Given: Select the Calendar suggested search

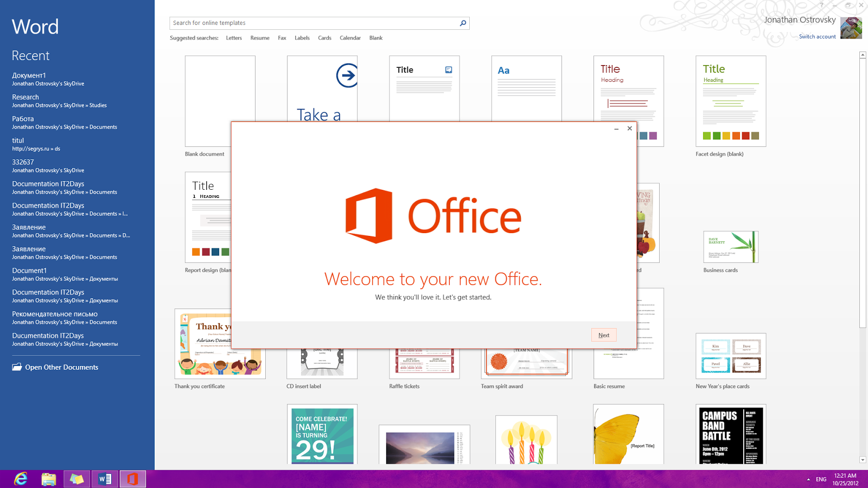Looking at the screenshot, I should pos(350,38).
